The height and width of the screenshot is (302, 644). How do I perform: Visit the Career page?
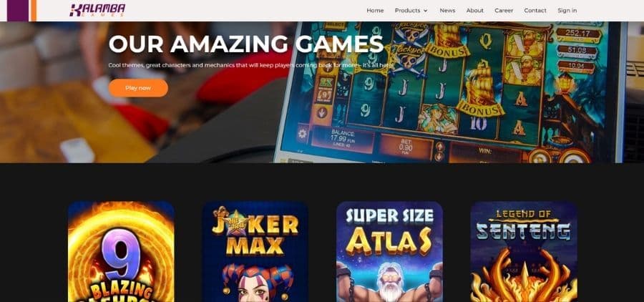pos(504,11)
